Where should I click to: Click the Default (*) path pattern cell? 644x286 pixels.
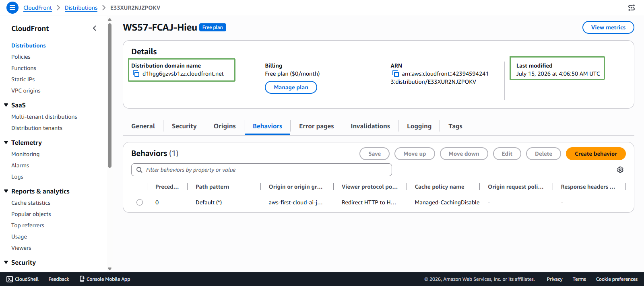[208, 202]
